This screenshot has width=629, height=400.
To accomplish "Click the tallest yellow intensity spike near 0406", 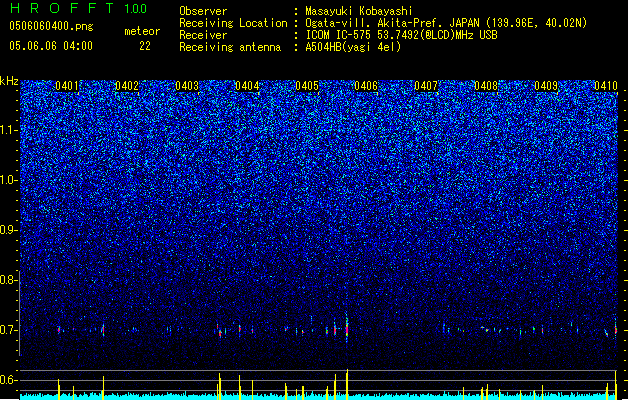I will point(347,384).
